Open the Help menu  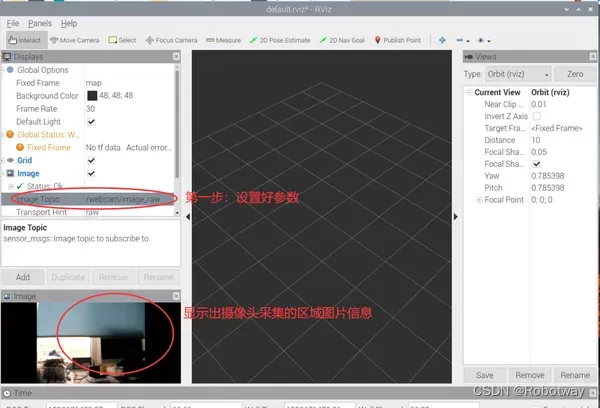pos(69,24)
